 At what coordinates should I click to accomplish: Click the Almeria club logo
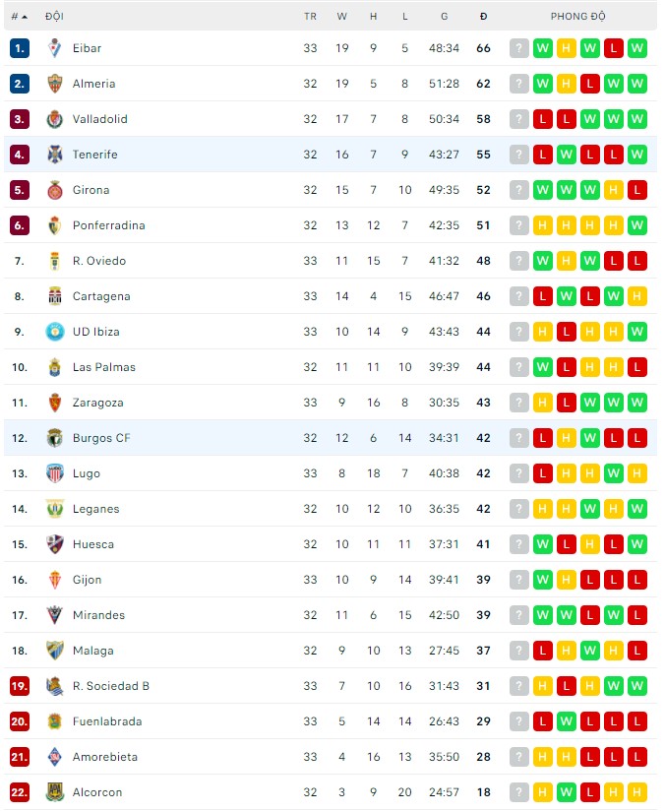(54, 84)
